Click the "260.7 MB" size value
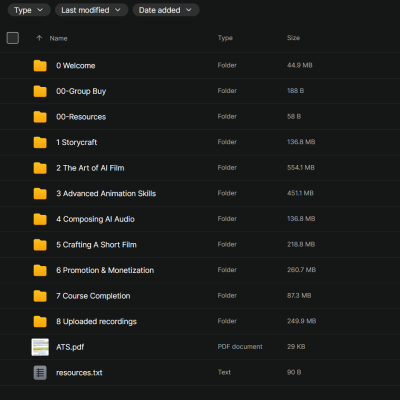Viewport: 400px width, 400px height. pyautogui.click(x=301, y=270)
